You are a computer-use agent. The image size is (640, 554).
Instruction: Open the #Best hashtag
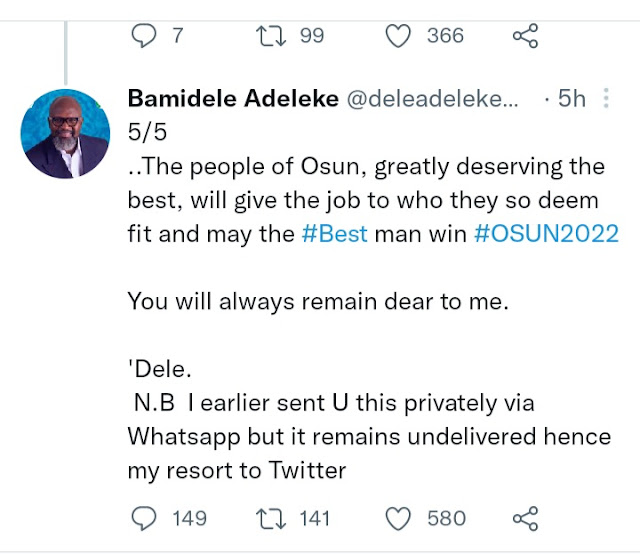point(336,234)
